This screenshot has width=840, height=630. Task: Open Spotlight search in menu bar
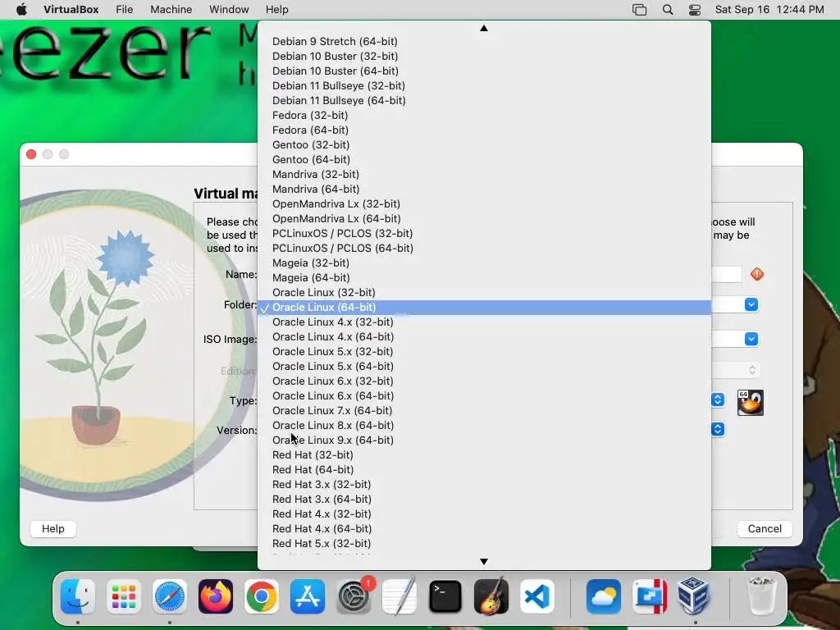point(668,10)
